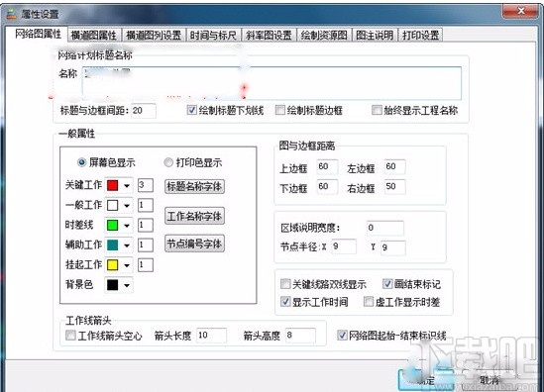Enable the 始终显示工程名称 checkbox
Image resolution: width=544 pixels, height=392 pixels.
click(x=377, y=110)
